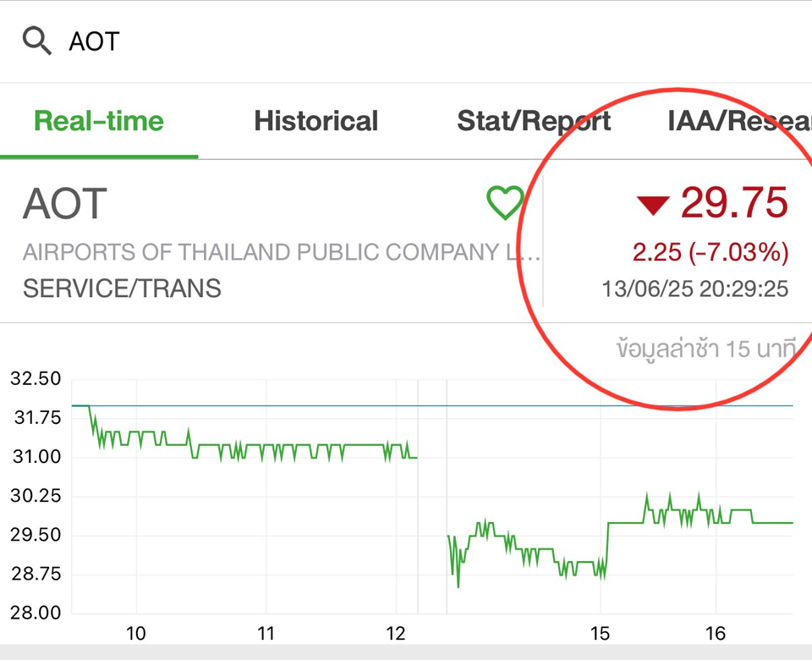Open the Historical tab

315,121
